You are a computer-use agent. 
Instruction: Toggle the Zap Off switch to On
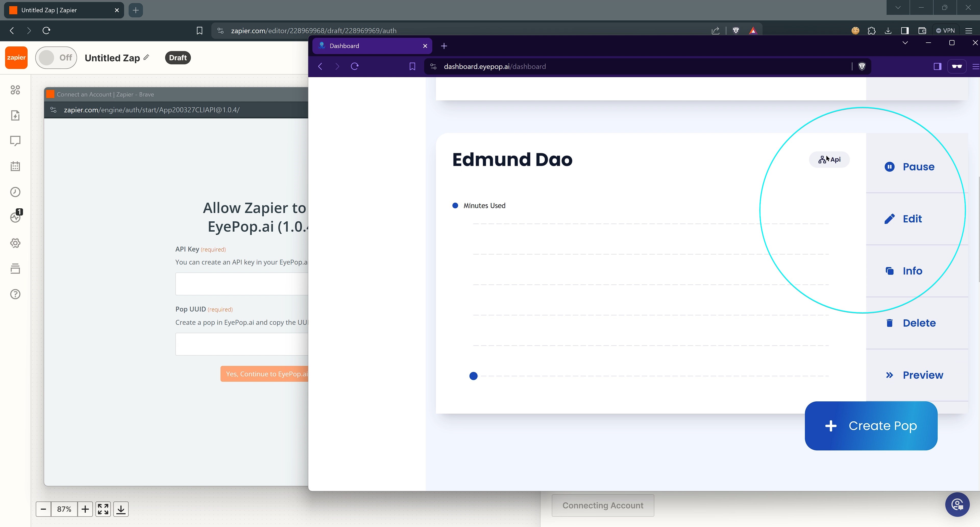(x=56, y=57)
